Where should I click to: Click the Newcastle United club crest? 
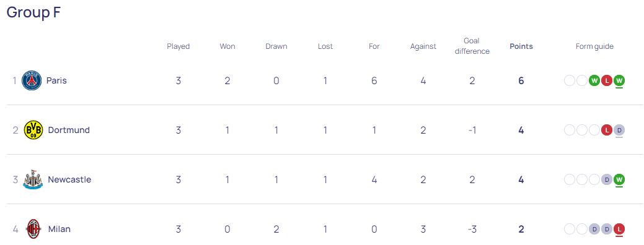33,180
